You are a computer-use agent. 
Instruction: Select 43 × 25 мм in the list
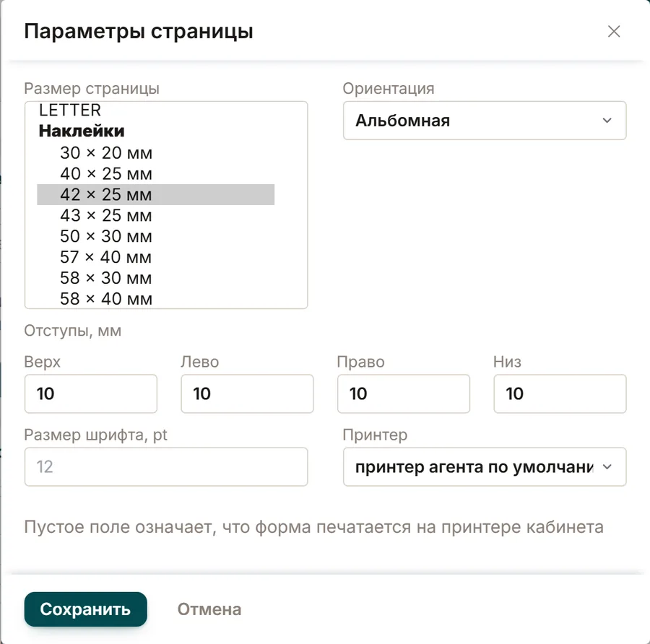coord(155,215)
